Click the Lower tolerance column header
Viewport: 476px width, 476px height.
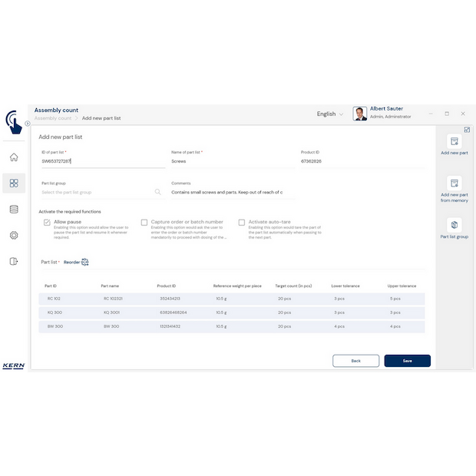tap(345, 286)
